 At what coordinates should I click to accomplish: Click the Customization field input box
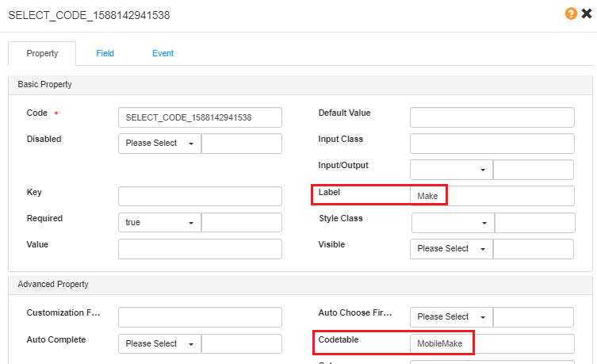coord(200,317)
